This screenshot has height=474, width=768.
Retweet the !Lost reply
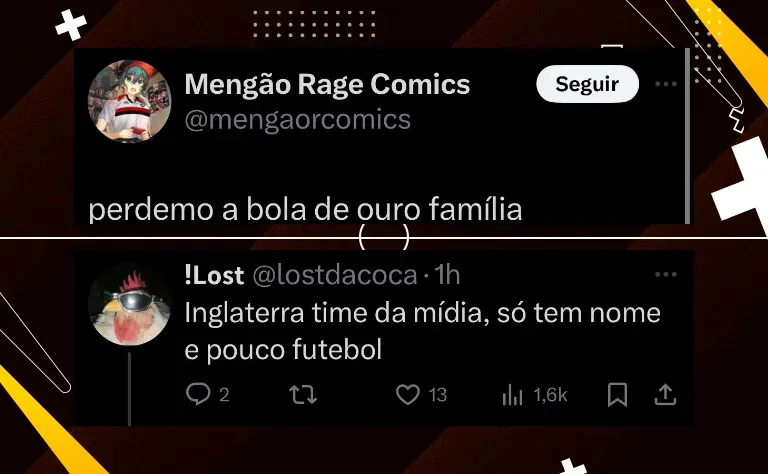click(303, 395)
